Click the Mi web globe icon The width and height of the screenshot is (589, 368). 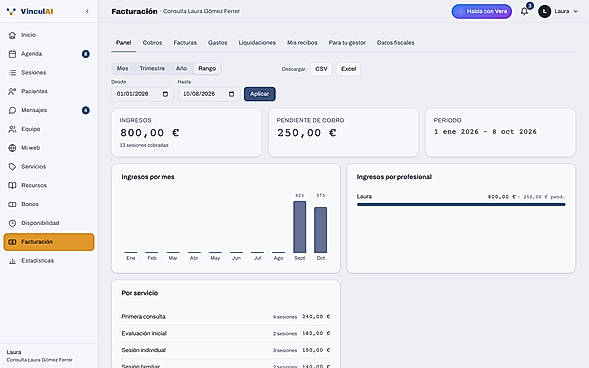pyautogui.click(x=12, y=148)
